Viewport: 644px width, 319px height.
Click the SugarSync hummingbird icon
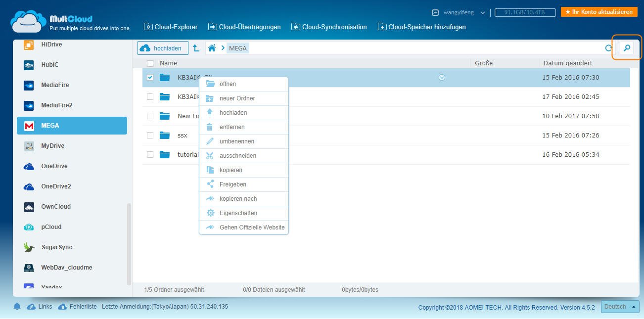click(x=29, y=247)
